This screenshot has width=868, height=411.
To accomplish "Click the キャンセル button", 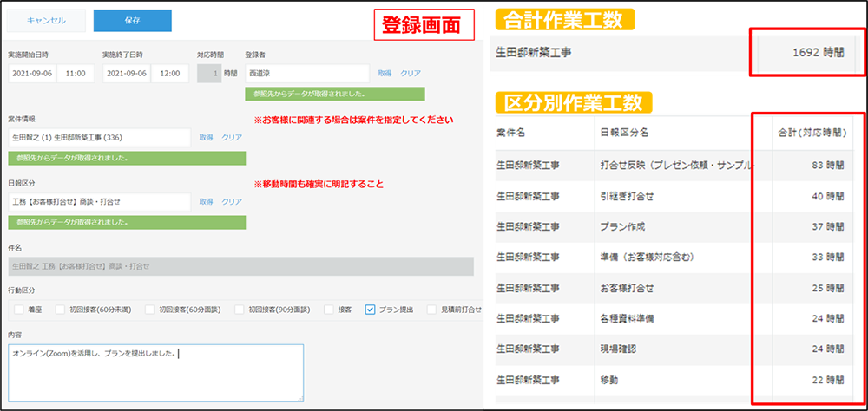I will click(47, 21).
